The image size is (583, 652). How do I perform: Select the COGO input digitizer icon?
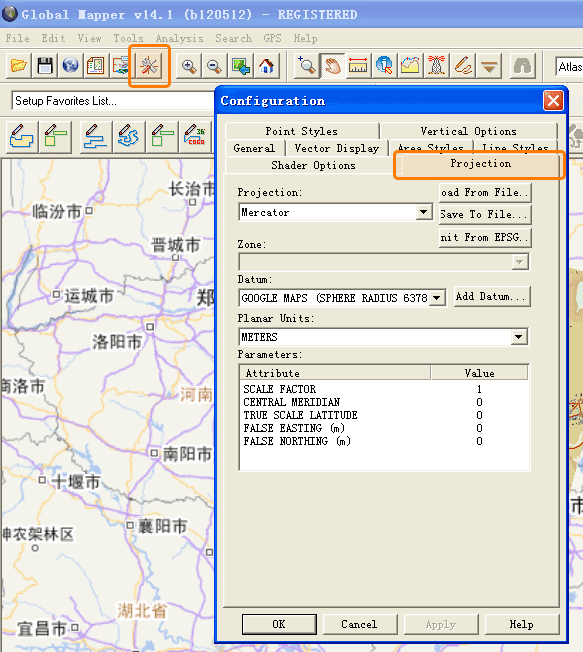195,136
